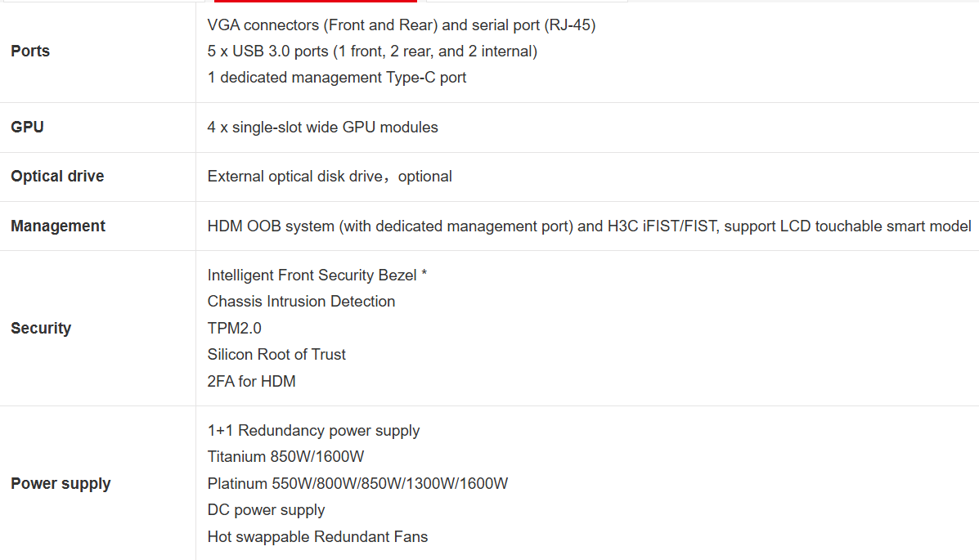Select the Optical drive row heading

[57, 177]
